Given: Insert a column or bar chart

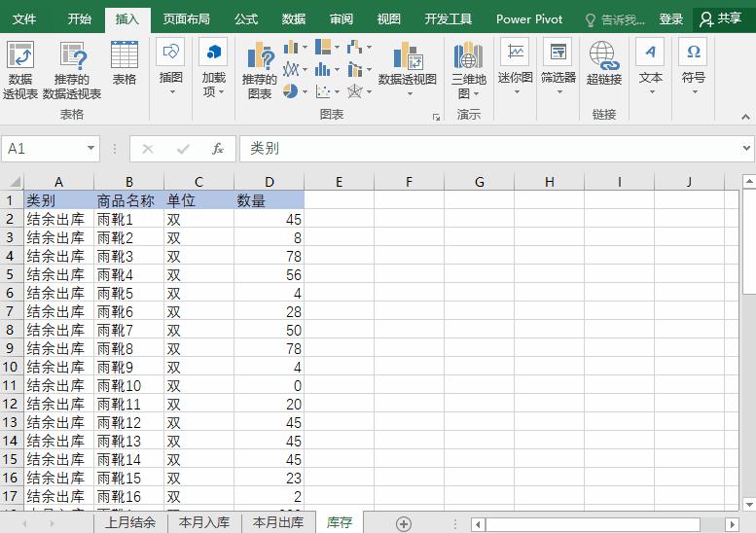Looking at the screenshot, I should [291, 48].
